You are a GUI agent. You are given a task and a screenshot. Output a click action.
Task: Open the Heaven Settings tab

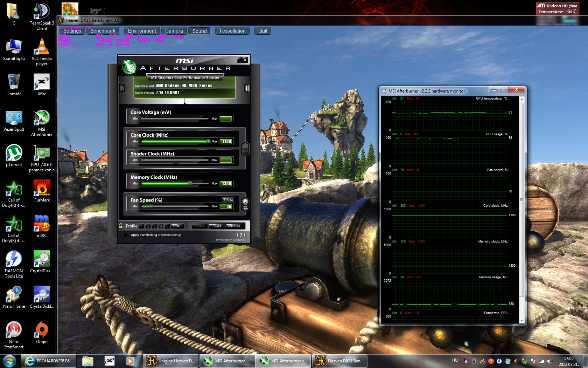point(72,31)
